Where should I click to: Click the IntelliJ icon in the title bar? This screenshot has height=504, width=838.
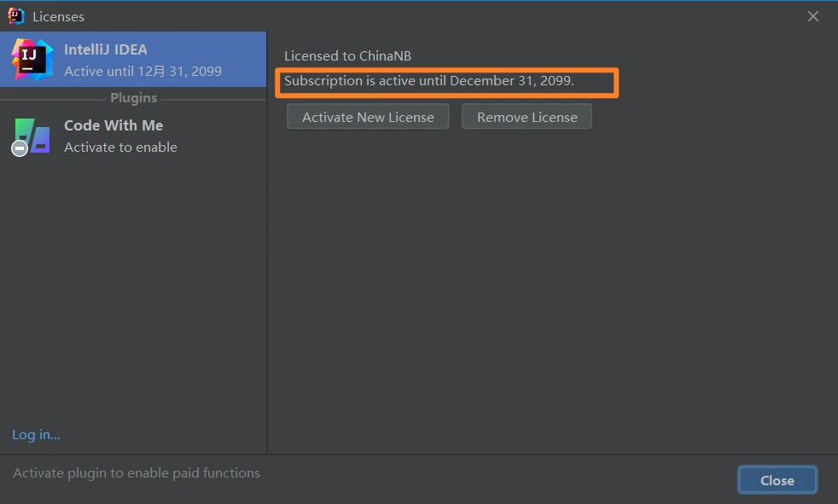(16, 16)
